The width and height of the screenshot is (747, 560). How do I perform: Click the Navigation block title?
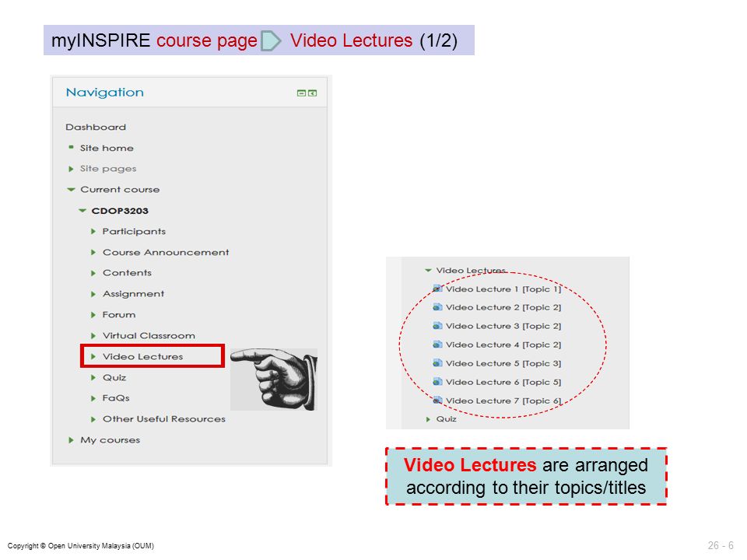pos(105,93)
